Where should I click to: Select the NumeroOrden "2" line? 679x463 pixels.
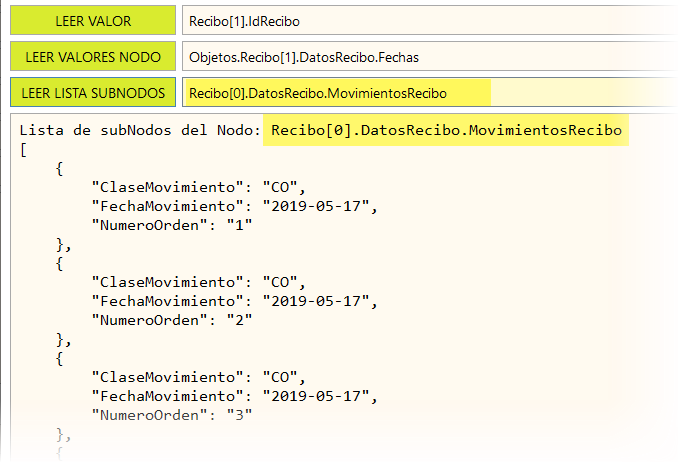point(172,320)
